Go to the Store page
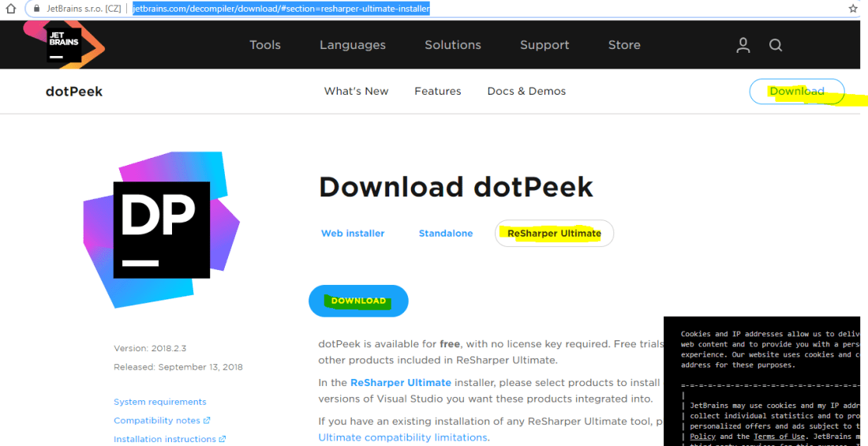 [x=624, y=45]
